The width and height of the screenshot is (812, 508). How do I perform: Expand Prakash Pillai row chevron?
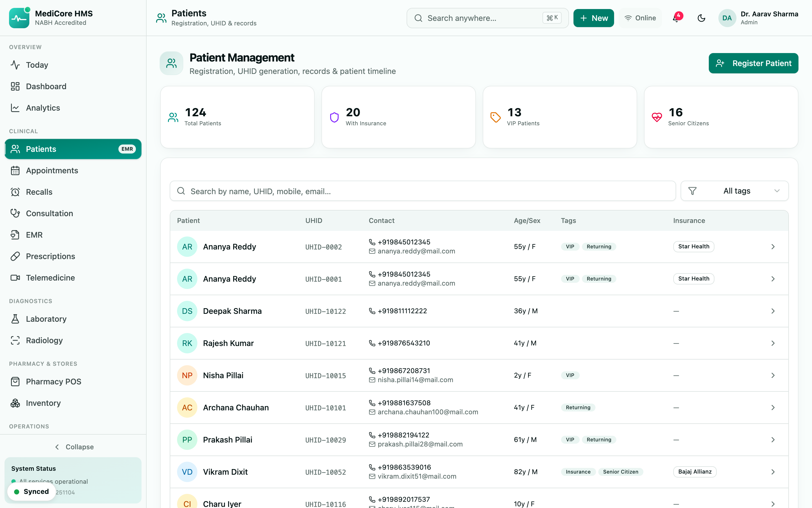773,440
